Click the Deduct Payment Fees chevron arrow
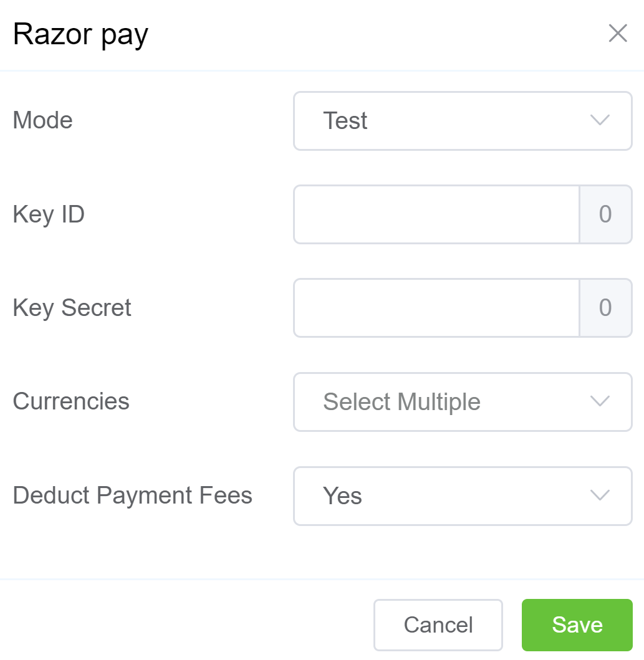This screenshot has height=660, width=644. coord(599,496)
